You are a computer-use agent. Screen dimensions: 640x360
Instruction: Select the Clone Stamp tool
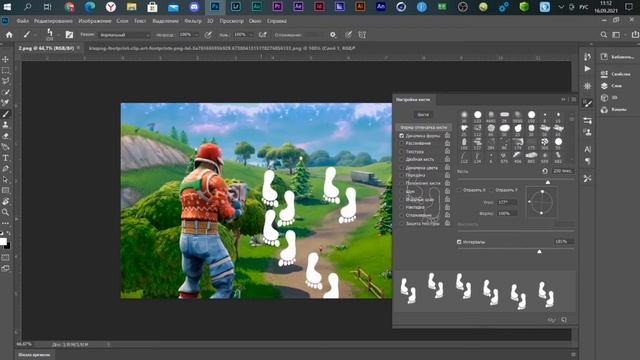coord(5,125)
